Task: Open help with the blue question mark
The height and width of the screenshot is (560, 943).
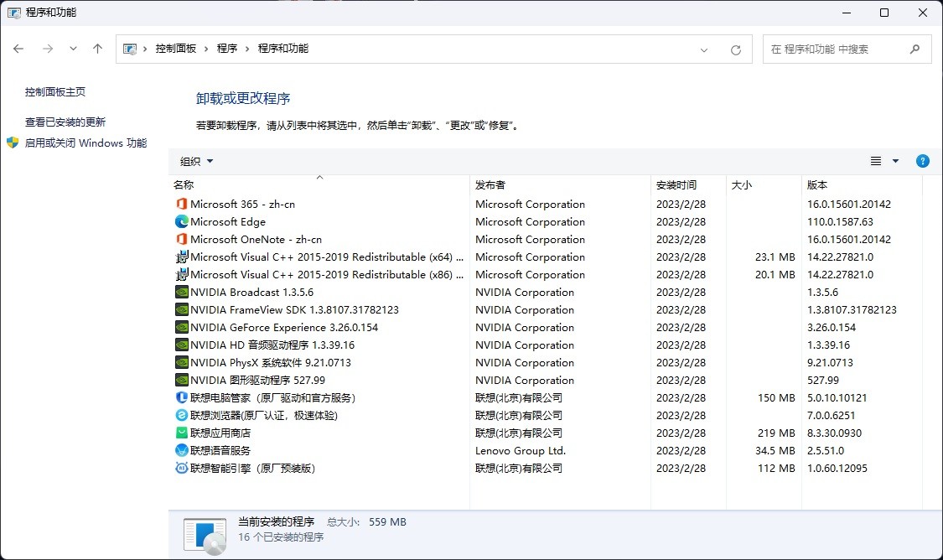Action: pyautogui.click(x=923, y=161)
